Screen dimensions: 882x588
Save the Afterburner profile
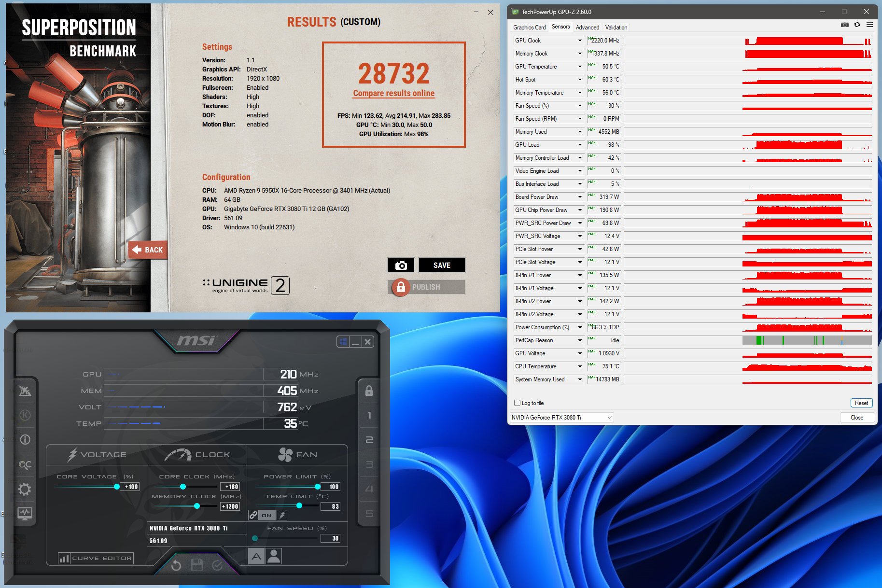[197, 565]
